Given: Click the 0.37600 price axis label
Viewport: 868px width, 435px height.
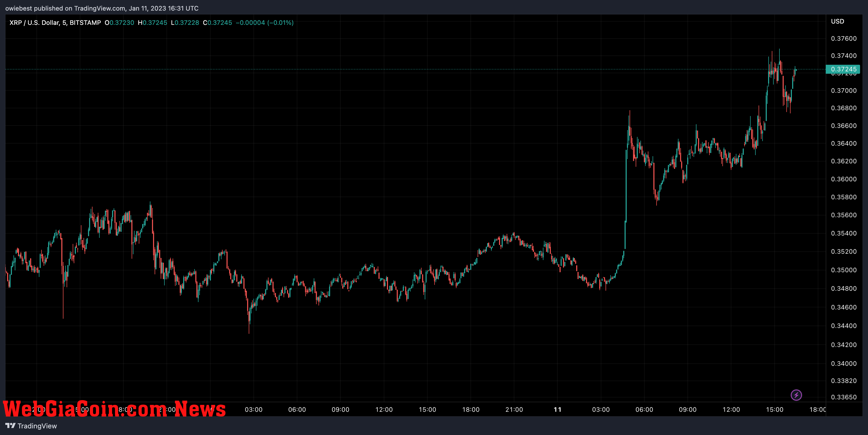Looking at the screenshot, I should pos(844,38).
